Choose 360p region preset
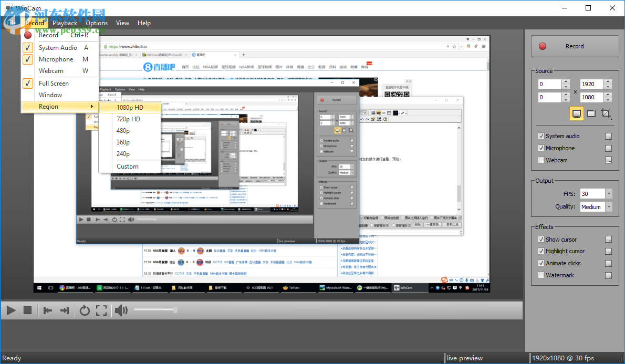Image resolution: width=625 pixels, height=364 pixels. tap(130, 142)
